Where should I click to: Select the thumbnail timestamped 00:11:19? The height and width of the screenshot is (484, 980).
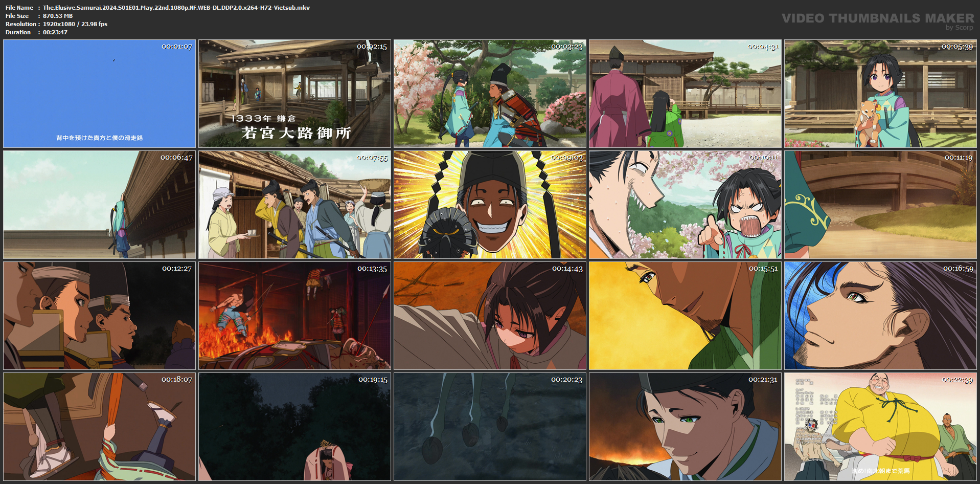881,205
